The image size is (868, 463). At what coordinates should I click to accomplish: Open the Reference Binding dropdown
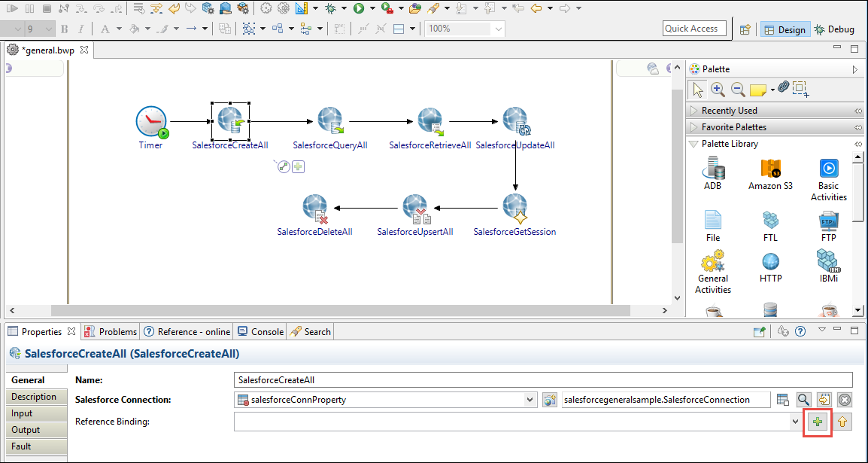[796, 422]
